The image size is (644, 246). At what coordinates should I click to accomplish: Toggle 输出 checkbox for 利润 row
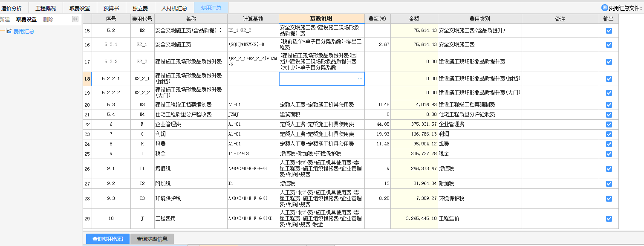point(609,134)
